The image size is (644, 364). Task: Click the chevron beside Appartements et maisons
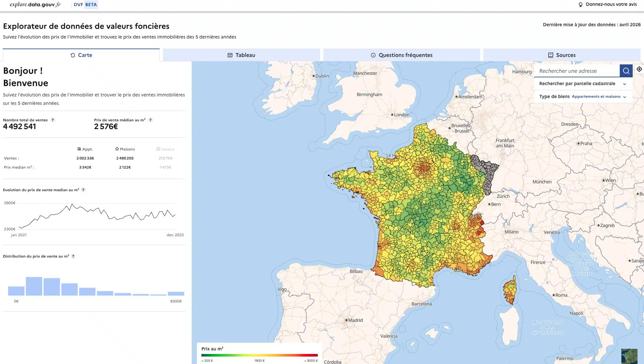click(625, 97)
